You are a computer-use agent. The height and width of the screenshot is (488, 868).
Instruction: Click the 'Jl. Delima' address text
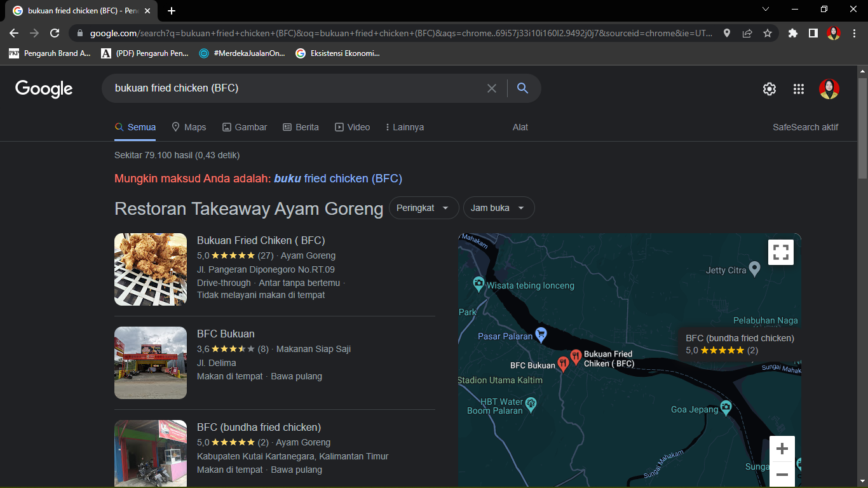coord(216,363)
